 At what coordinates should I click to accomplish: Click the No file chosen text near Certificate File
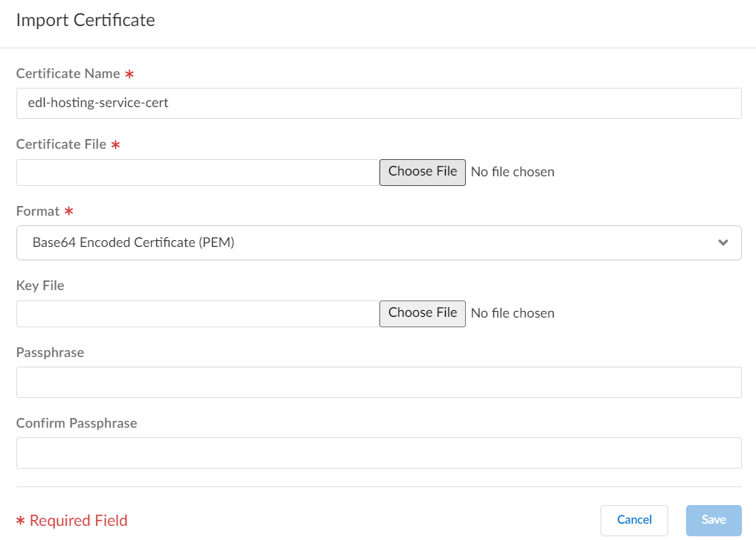click(512, 172)
